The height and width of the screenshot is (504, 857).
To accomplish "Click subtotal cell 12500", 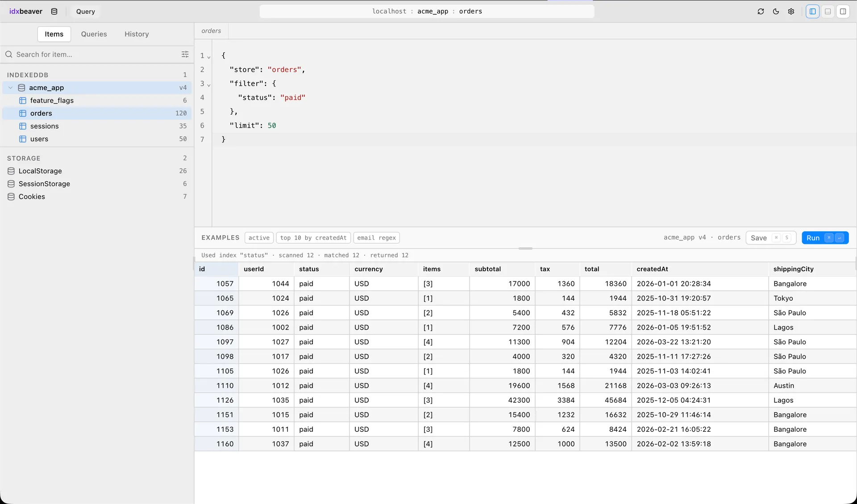I will [502, 444].
